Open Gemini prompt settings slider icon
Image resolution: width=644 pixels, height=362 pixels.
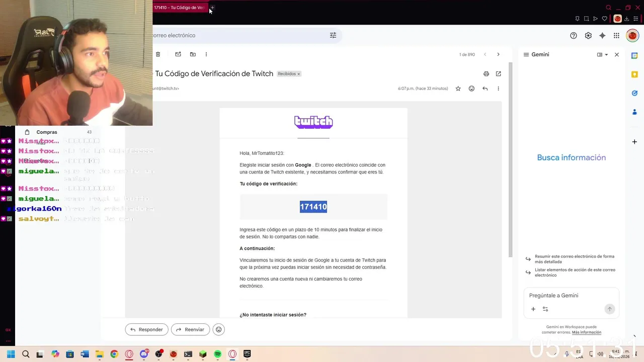(x=545, y=309)
